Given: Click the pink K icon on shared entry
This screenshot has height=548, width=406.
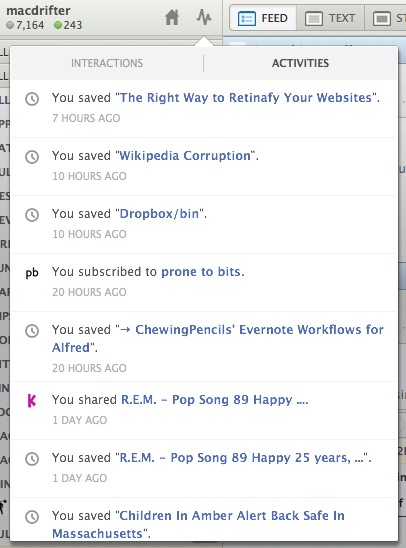Looking at the screenshot, I should [x=32, y=401].
